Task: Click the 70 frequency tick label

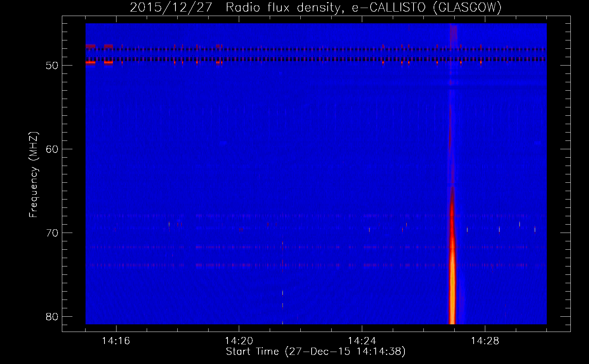Action: tap(52, 233)
